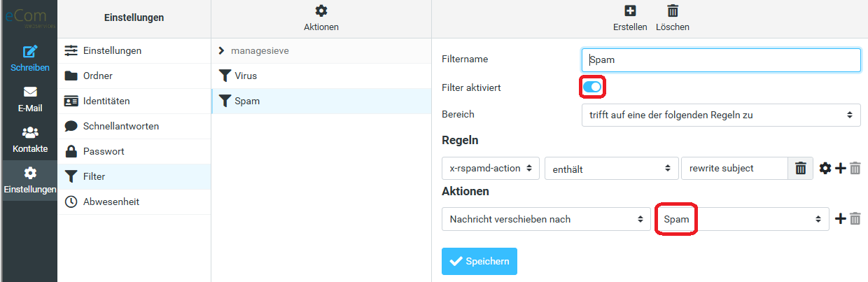The image size is (868, 282).
Task: Click the sliders icon beside Einstellungen
Action: click(71, 50)
